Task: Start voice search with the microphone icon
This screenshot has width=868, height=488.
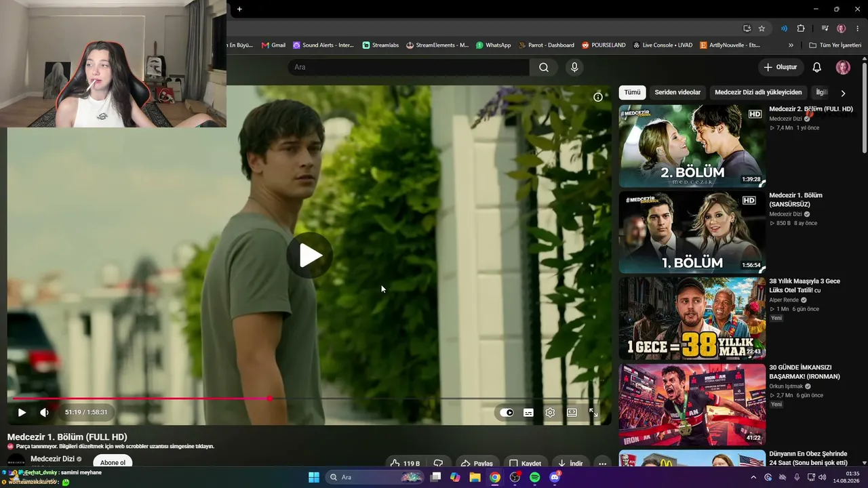Action: tap(574, 67)
